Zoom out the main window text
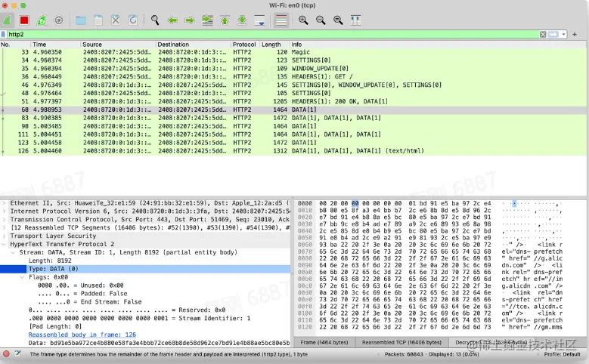The width and height of the screenshot is (589, 364). [321, 20]
